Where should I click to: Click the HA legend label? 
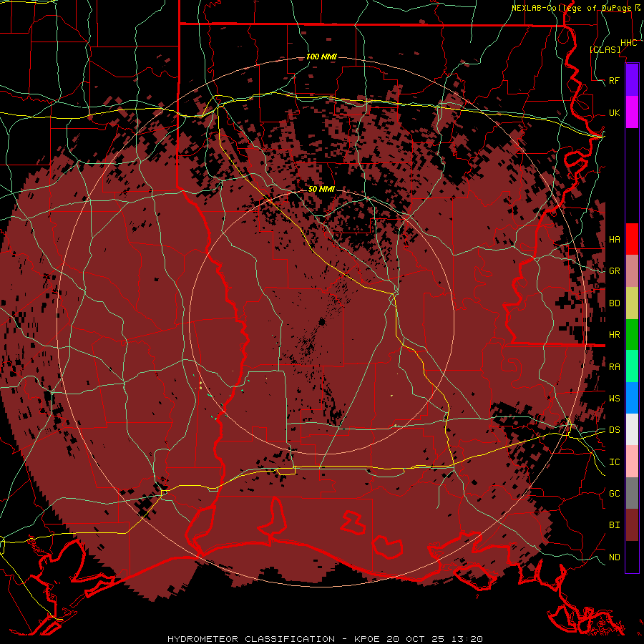(614, 240)
